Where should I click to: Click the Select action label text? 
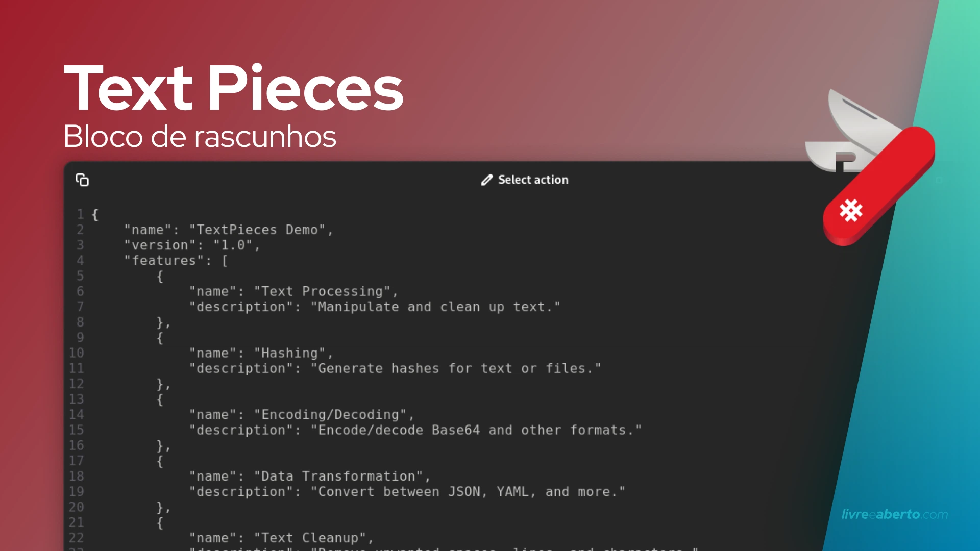533,180
